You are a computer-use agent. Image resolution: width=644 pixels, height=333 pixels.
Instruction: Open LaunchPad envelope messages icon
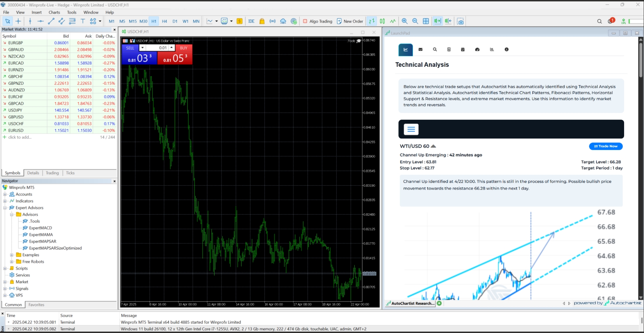tap(420, 50)
